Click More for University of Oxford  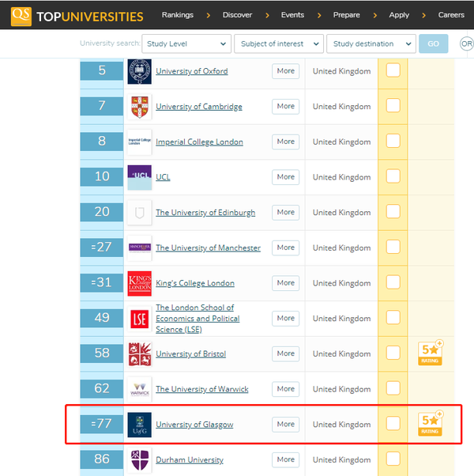tap(286, 71)
